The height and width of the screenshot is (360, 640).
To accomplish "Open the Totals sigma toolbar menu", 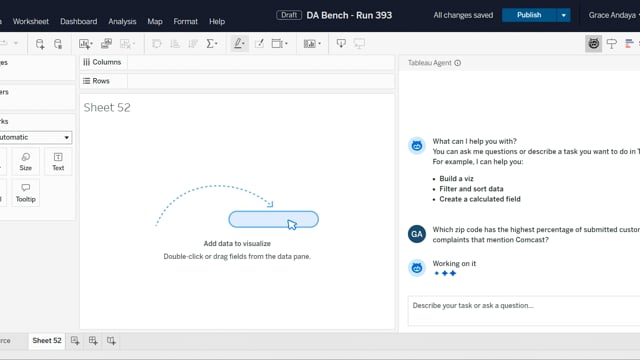I will pyautogui.click(x=212, y=44).
